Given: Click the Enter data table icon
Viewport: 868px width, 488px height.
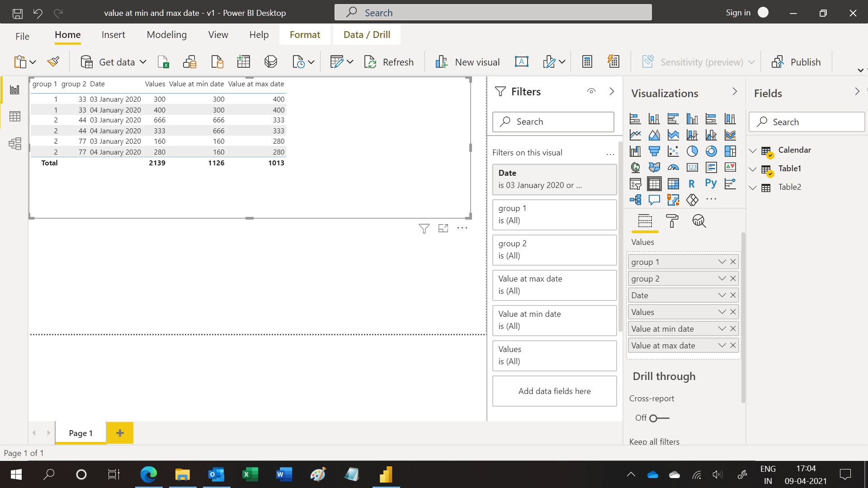Looking at the screenshot, I should 244,61.
